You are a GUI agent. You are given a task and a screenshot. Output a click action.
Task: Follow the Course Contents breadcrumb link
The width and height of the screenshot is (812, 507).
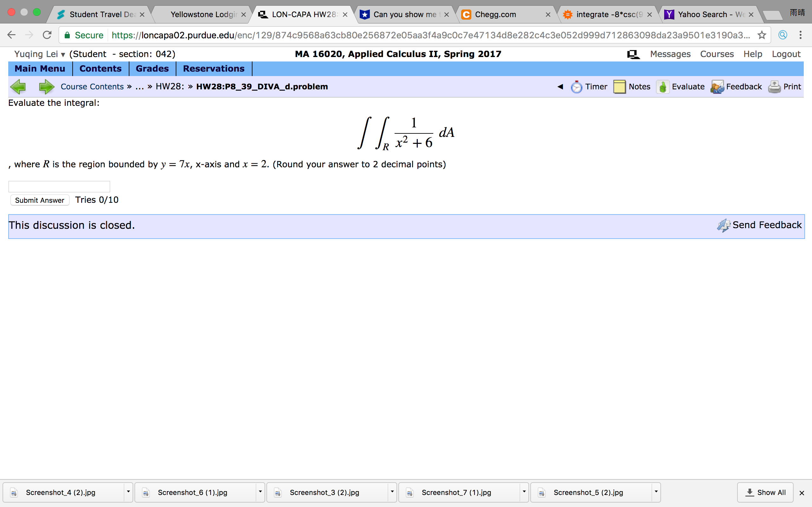92,87
